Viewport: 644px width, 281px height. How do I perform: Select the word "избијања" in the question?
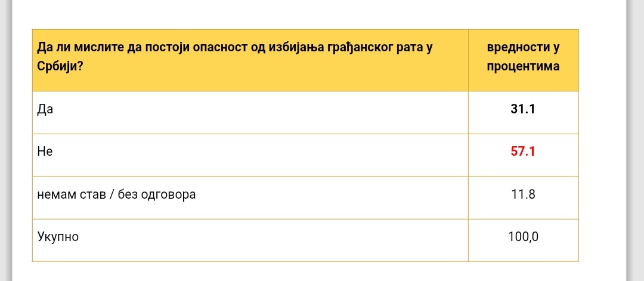pos(292,47)
